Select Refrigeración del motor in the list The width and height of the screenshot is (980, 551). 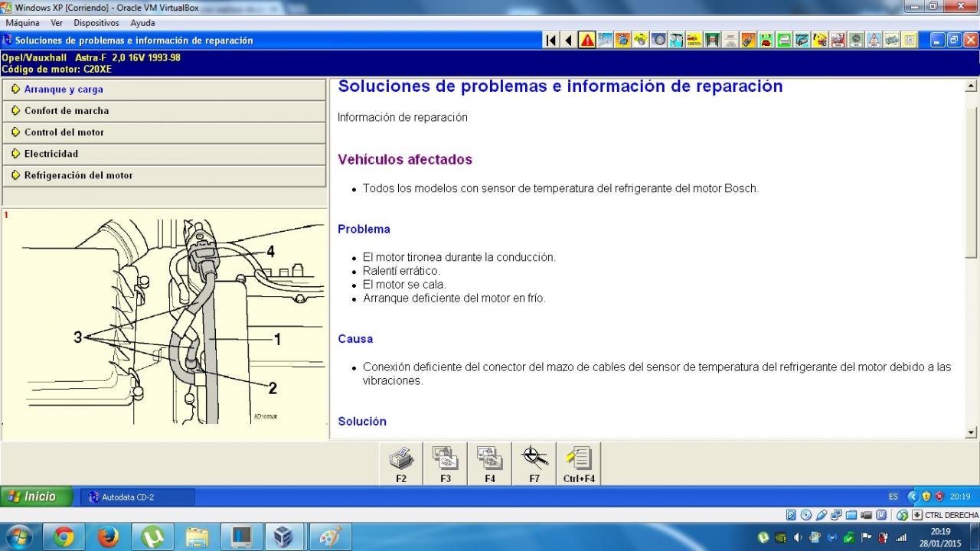click(78, 175)
